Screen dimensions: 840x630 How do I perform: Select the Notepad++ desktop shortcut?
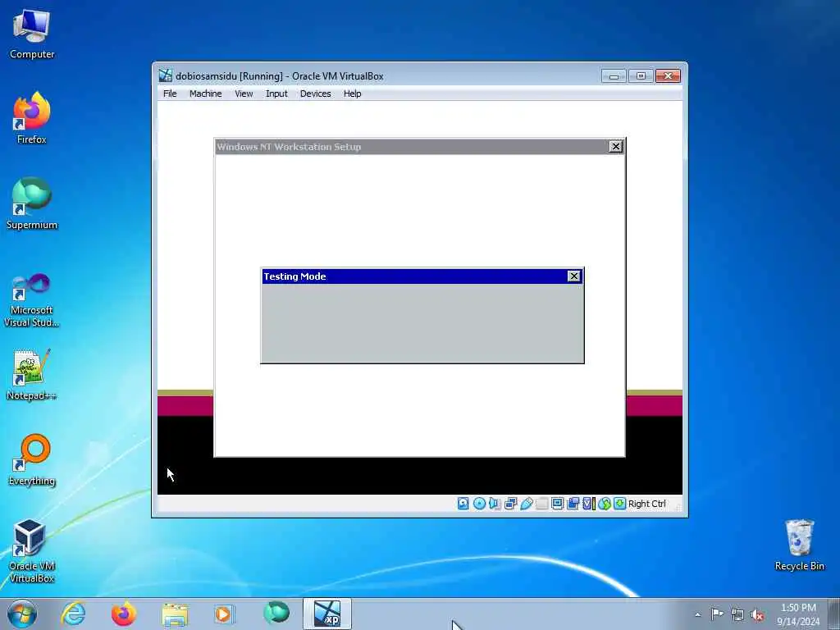[32, 375]
